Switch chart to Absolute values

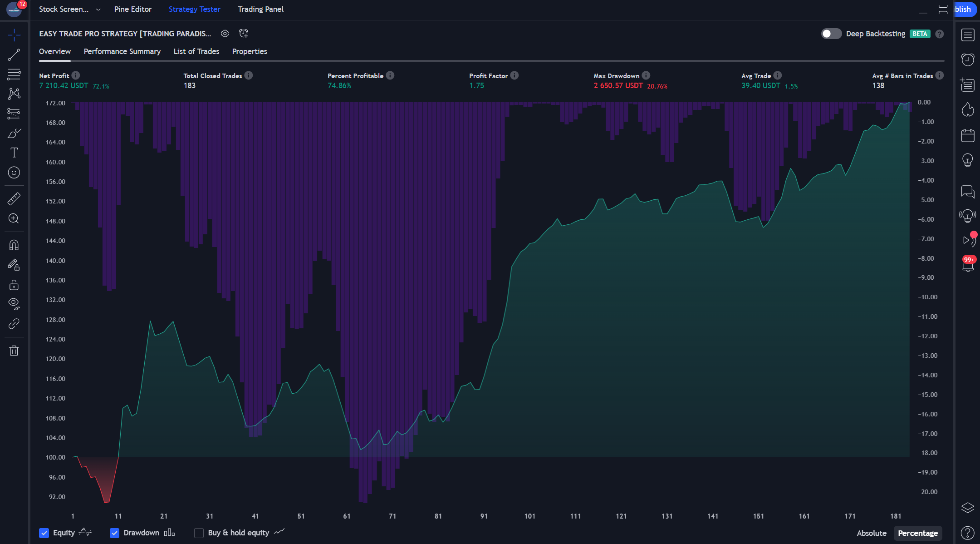[871, 533]
